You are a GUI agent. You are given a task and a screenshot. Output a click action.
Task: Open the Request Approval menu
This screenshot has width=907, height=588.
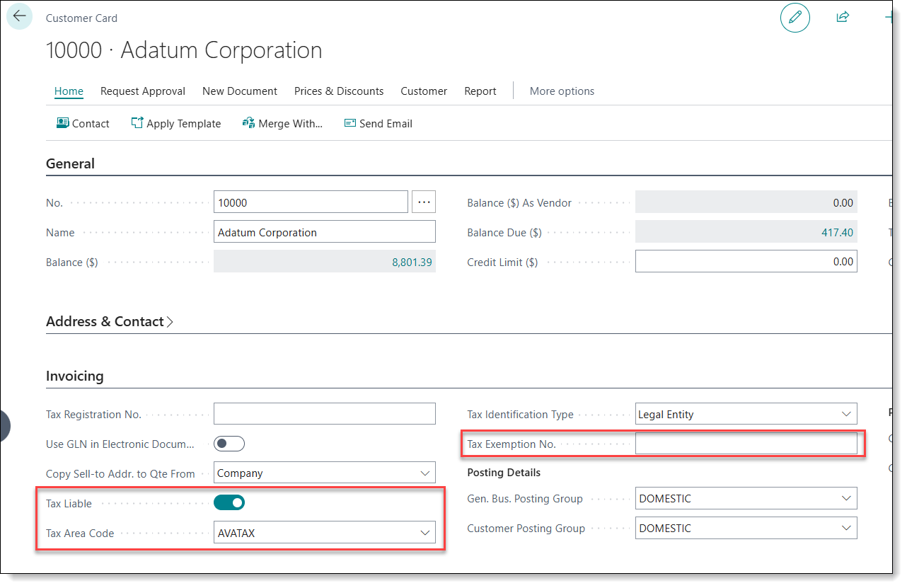coord(143,91)
